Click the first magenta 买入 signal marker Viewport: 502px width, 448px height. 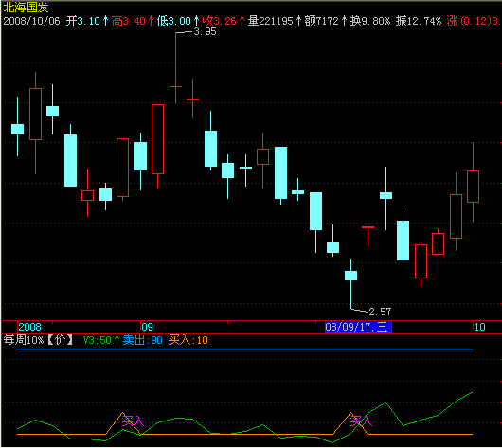click(133, 421)
